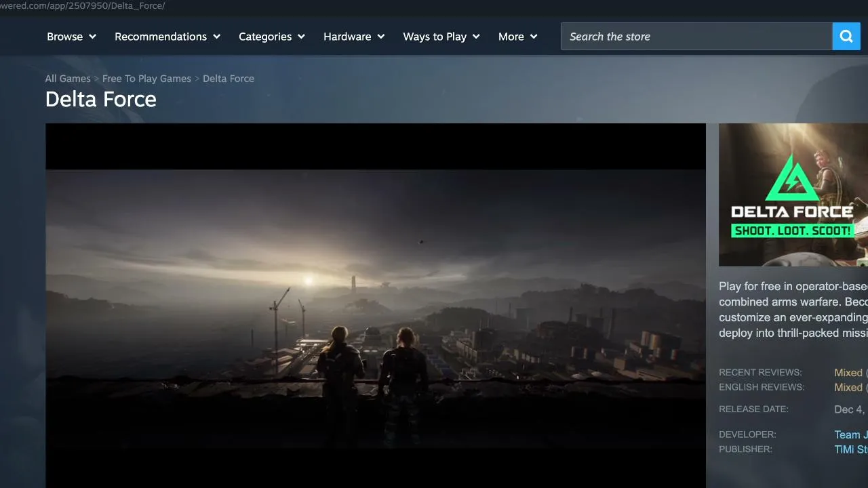Screen dimensions: 868x488
Task: Open the publisher link starting with TiMi
Action: click(x=851, y=450)
